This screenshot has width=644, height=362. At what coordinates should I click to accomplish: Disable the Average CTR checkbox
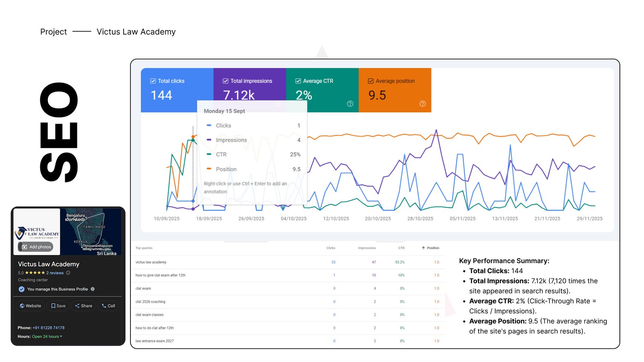[298, 81]
